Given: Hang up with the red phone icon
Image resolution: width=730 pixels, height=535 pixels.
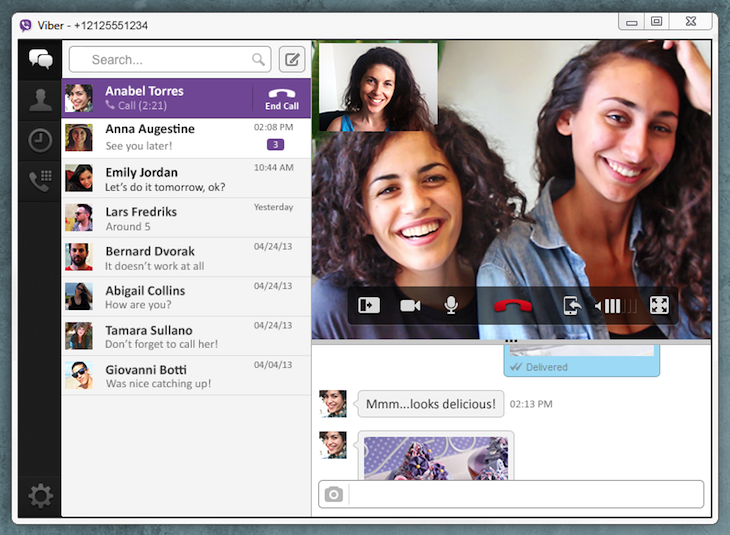Looking at the screenshot, I should click(511, 306).
